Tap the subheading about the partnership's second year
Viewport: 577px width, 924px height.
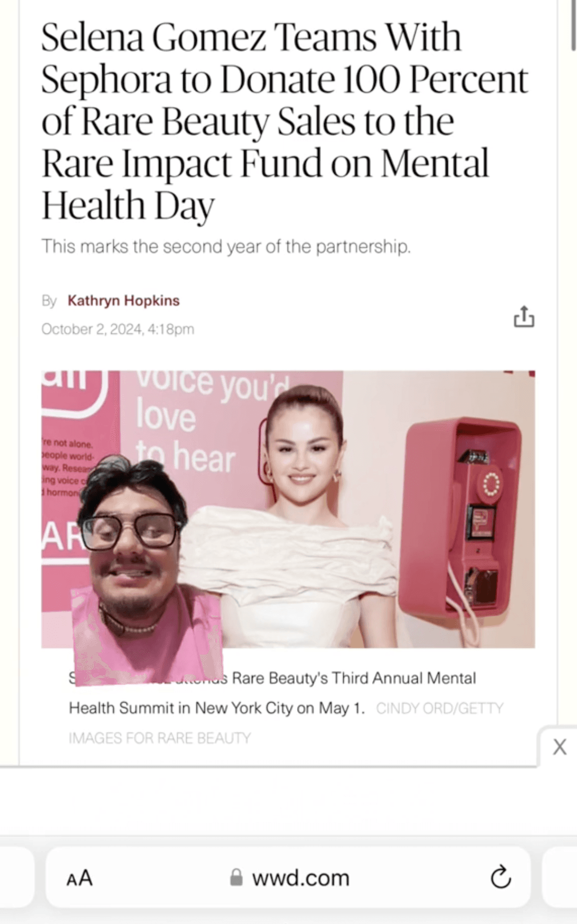pos(226,246)
